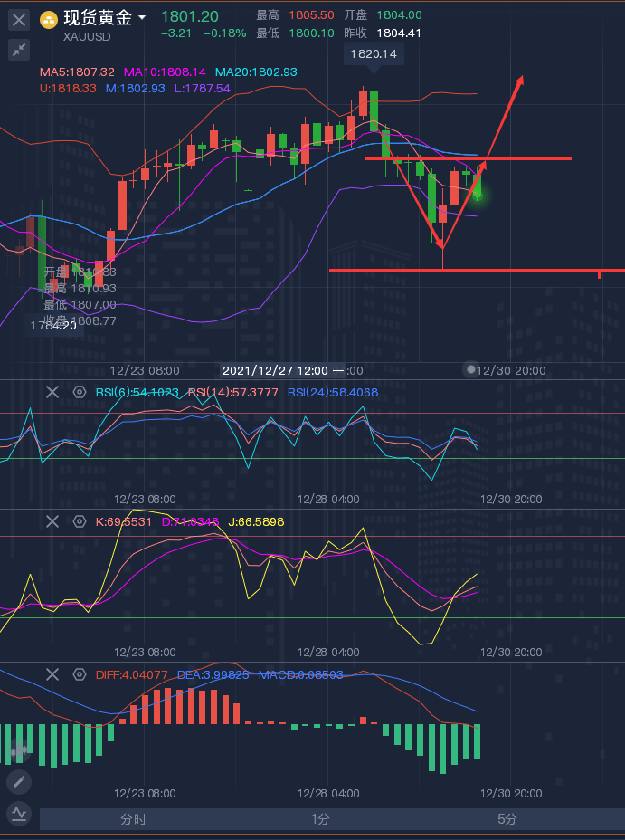Click the MA5 moving average label
The height and width of the screenshot is (840, 625).
tap(77, 72)
